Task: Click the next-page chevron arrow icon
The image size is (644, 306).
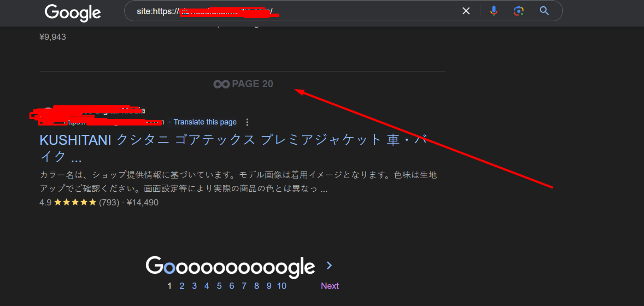Action: pos(329,265)
